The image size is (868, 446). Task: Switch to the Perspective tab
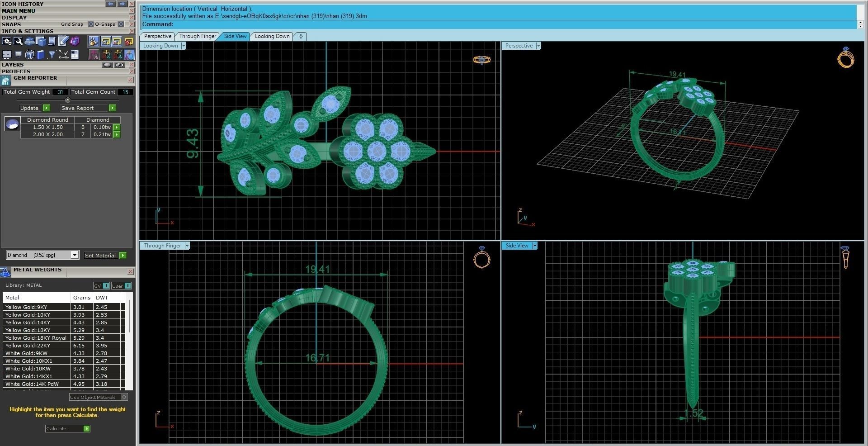coord(157,36)
